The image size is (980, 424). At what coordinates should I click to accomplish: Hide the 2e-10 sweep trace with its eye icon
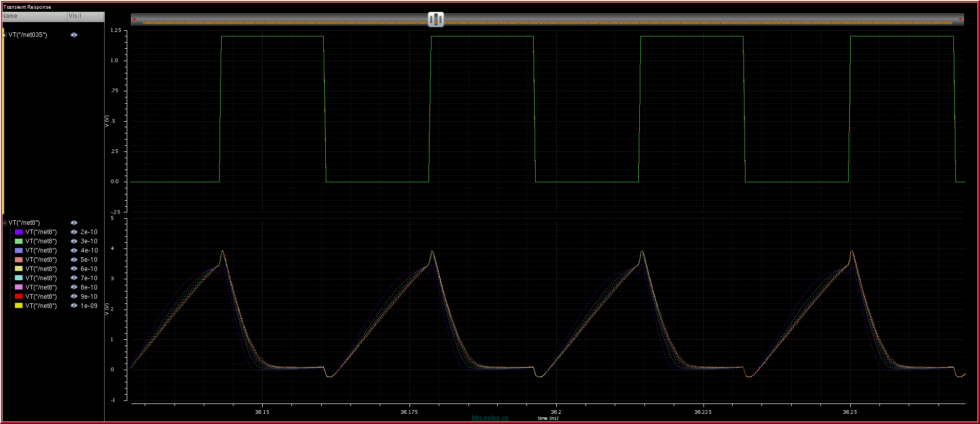[x=74, y=232]
